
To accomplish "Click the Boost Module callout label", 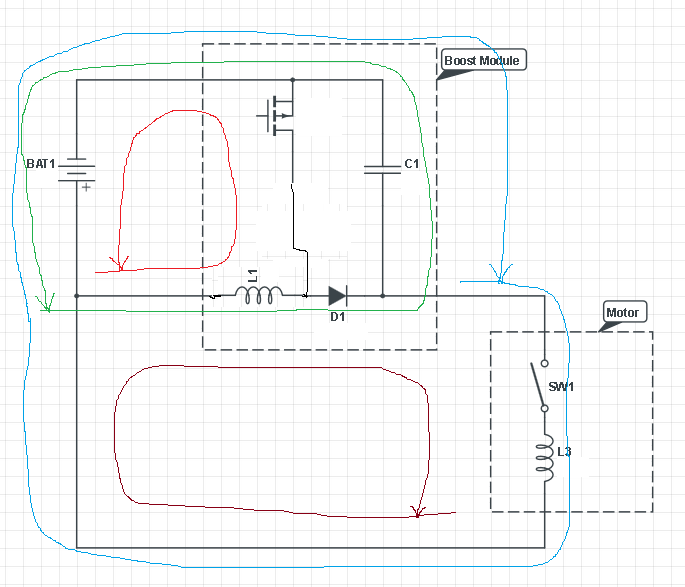I will tap(482, 61).
